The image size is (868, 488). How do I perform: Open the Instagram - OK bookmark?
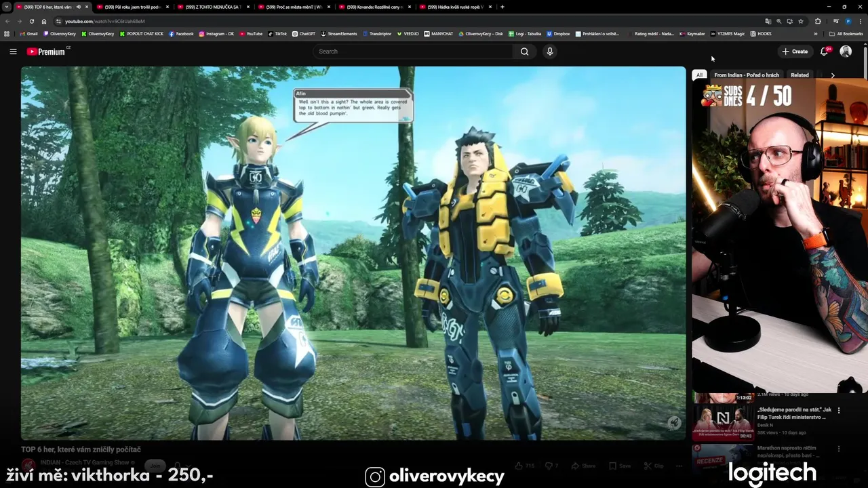216,33
